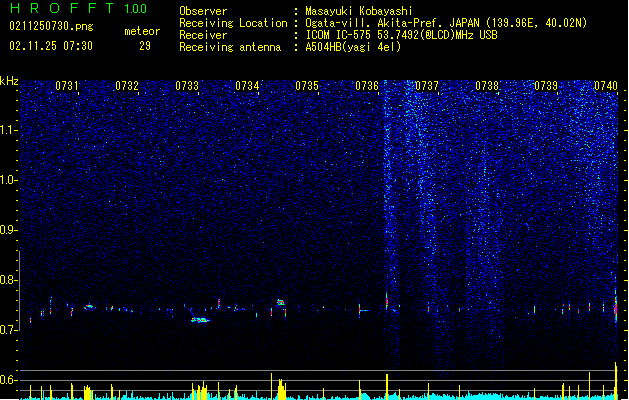Click the meteor count value 29
The image size is (629, 400).
145,46
